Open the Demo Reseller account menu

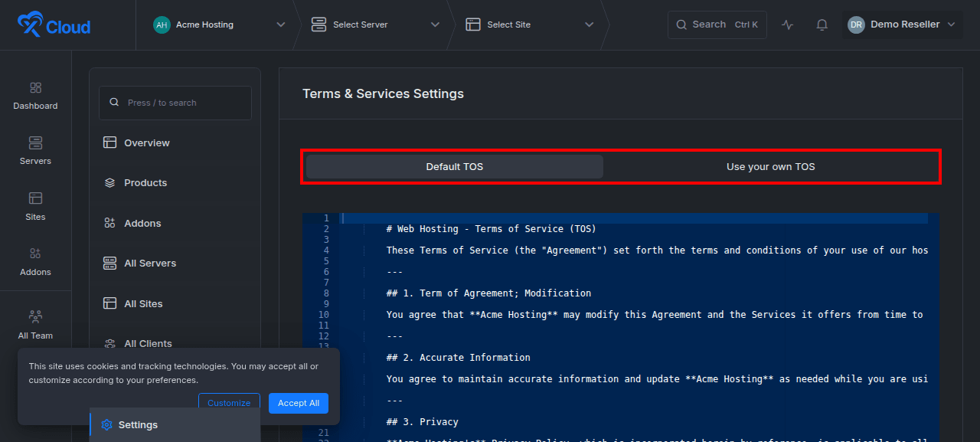click(902, 25)
